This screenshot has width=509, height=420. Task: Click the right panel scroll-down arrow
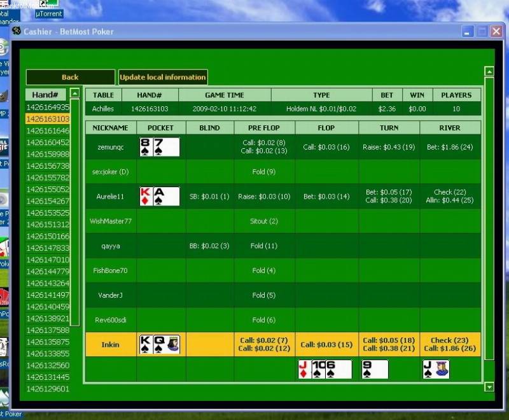pyautogui.click(x=489, y=386)
